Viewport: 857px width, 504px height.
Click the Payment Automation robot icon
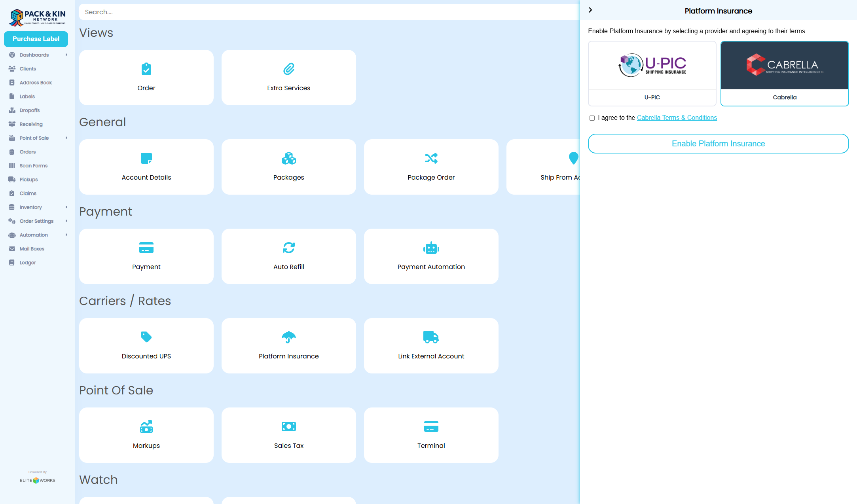tap(431, 248)
